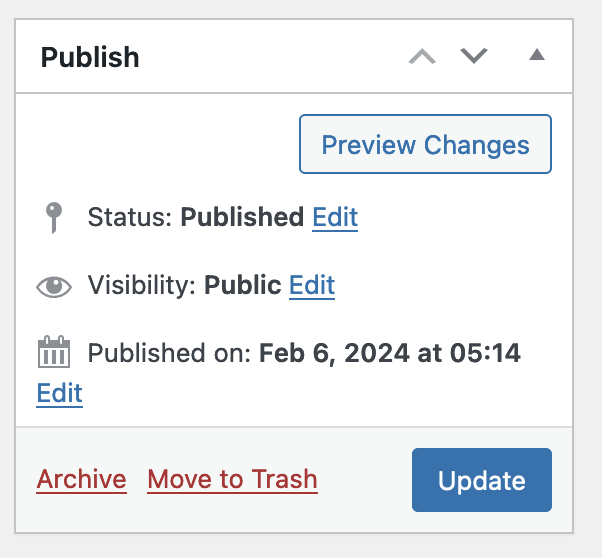The width and height of the screenshot is (602, 558).
Task: Click the Update button
Action: 482,480
